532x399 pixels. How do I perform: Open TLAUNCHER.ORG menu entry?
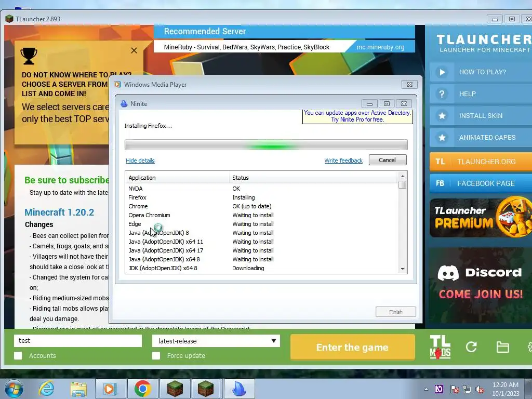[481, 162]
